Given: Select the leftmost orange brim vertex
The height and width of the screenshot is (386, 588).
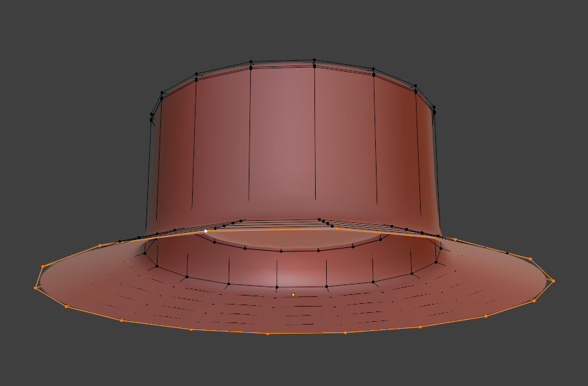Looking at the screenshot, I should 36,287.
